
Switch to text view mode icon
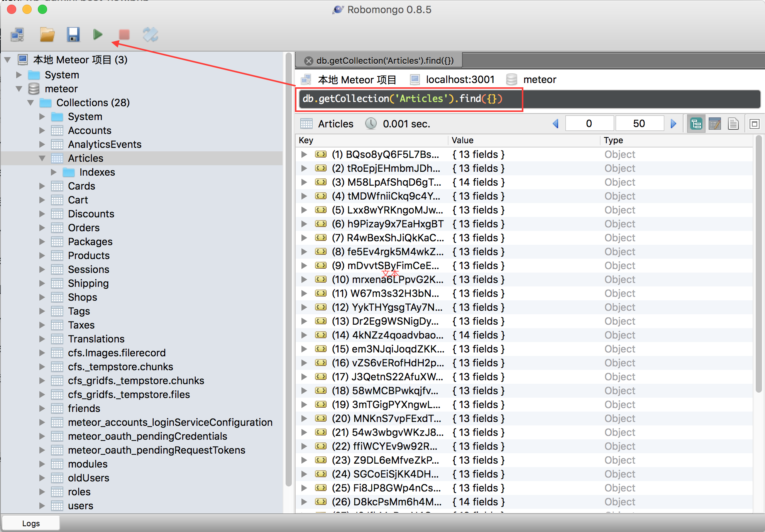pos(733,124)
